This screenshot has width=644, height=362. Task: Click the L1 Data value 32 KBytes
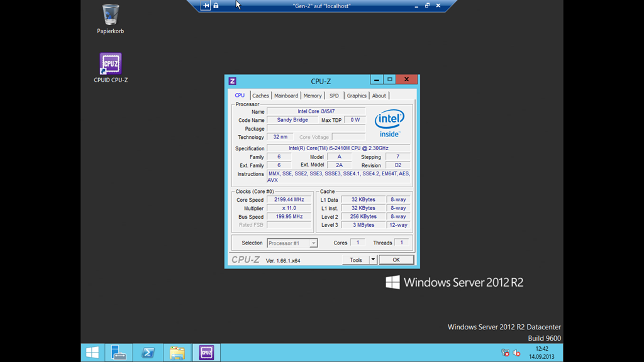pos(364,199)
